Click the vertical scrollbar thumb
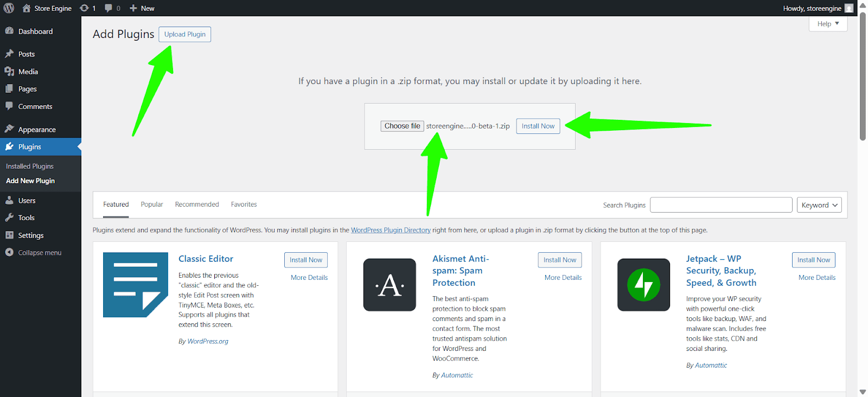 tap(863, 76)
